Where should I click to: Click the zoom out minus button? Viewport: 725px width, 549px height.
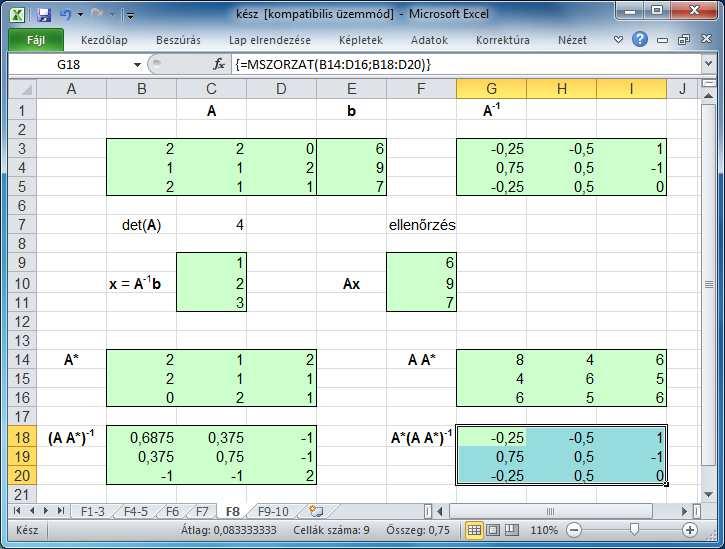pyautogui.click(x=574, y=530)
